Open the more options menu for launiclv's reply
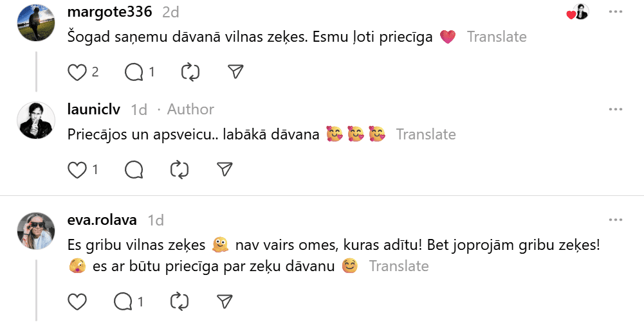 tap(616, 109)
